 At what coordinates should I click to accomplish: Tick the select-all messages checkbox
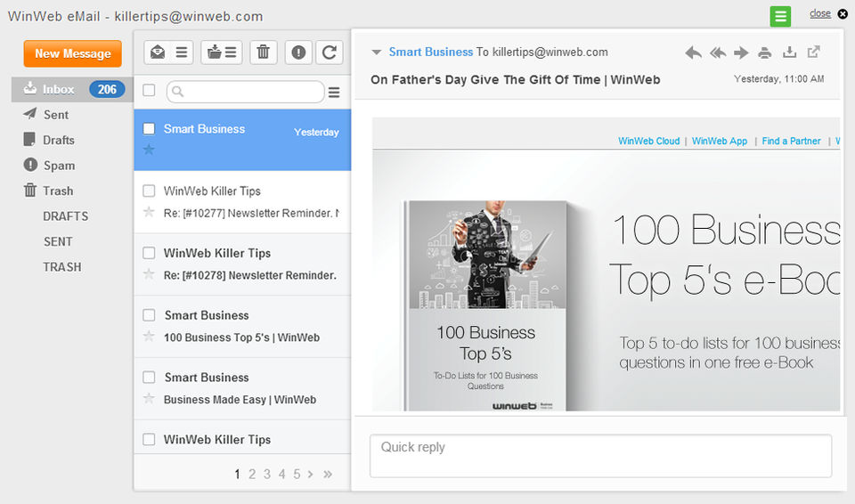(x=150, y=91)
